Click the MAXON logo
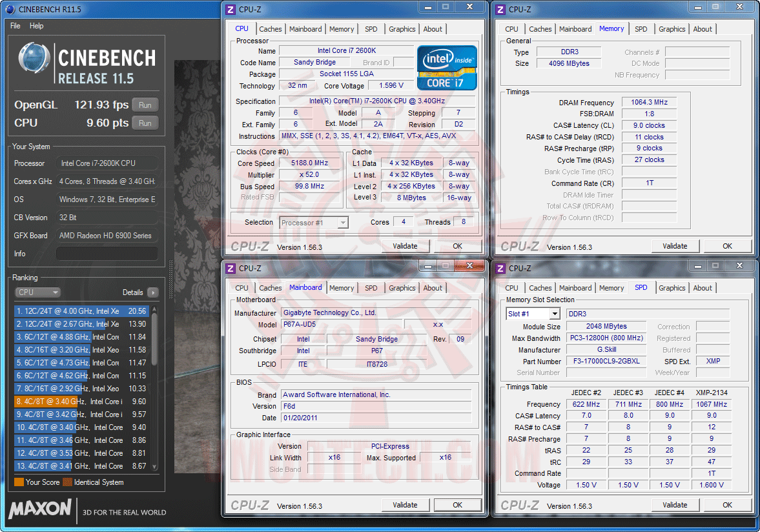 [41, 509]
